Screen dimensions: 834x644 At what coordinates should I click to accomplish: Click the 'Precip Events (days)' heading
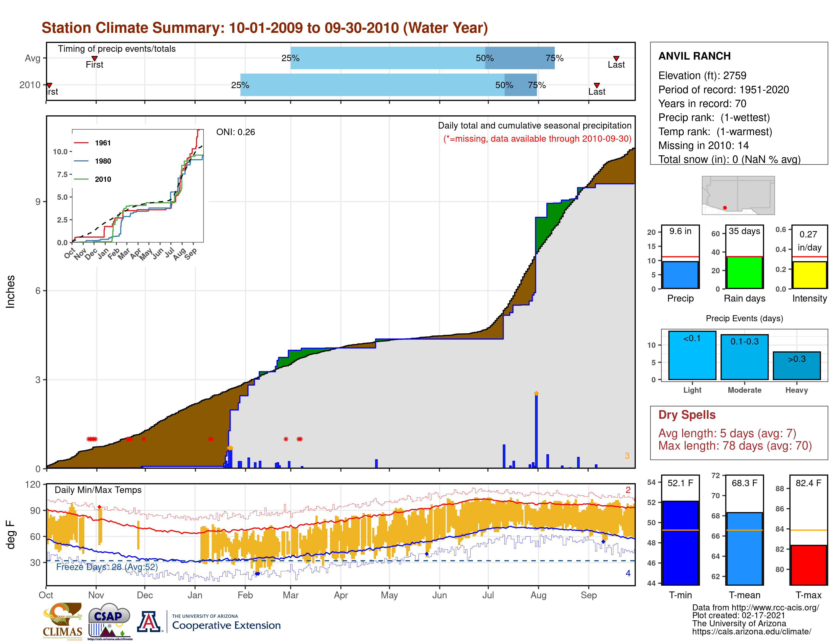point(744,318)
